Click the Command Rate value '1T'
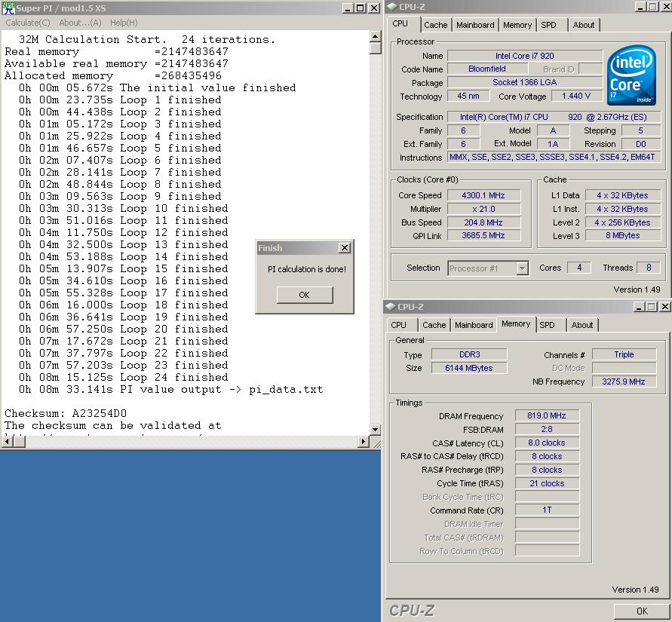The height and width of the screenshot is (622, 672). [547, 510]
